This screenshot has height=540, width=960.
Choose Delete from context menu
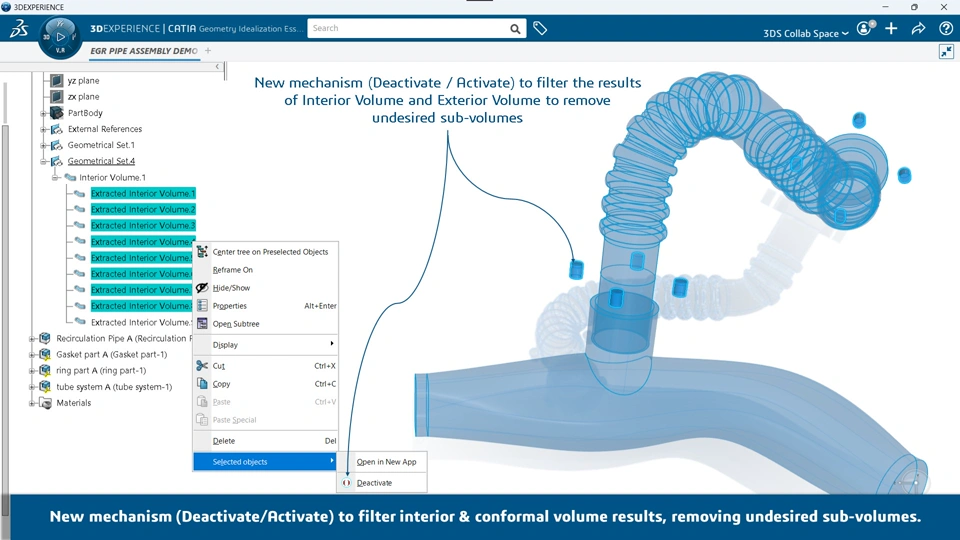click(x=266, y=440)
